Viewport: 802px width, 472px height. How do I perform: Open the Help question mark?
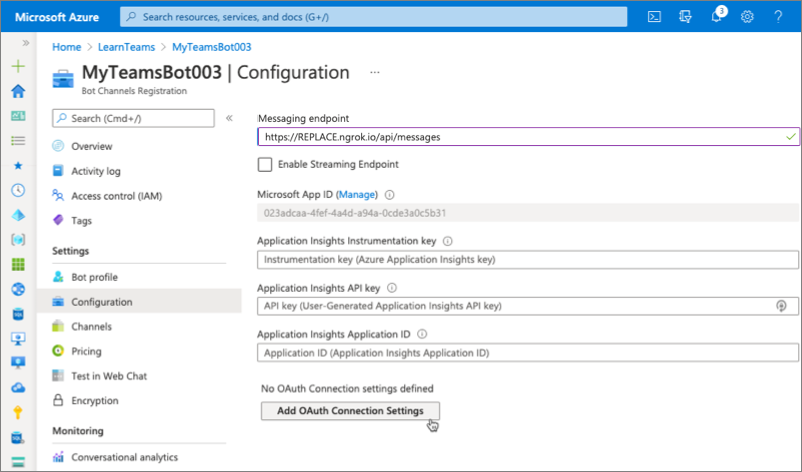tap(778, 17)
